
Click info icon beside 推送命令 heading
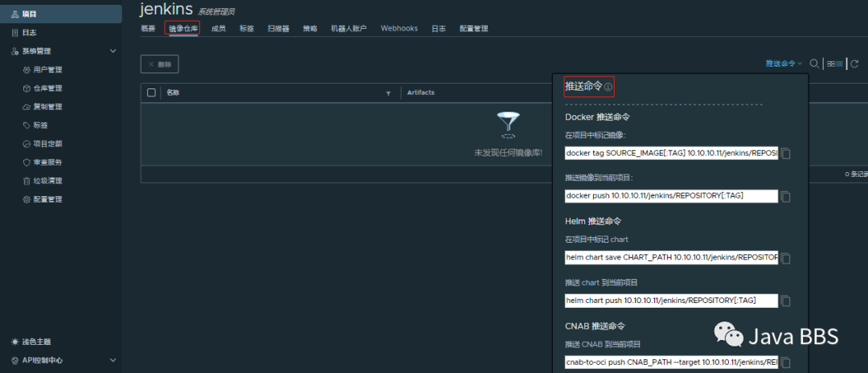coord(608,87)
